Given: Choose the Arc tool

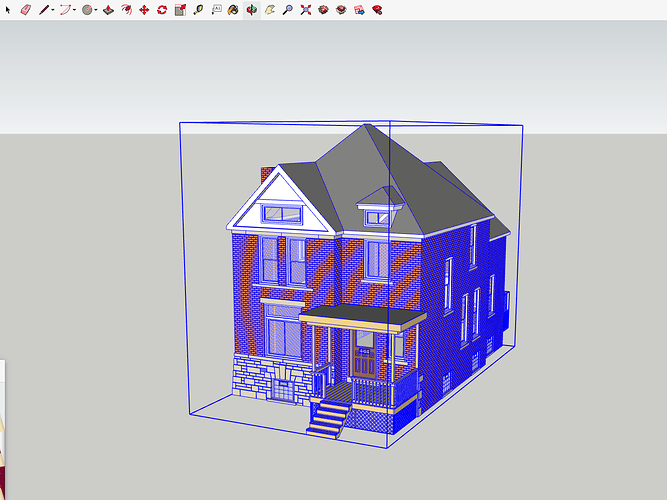Looking at the screenshot, I should click(x=65, y=10).
